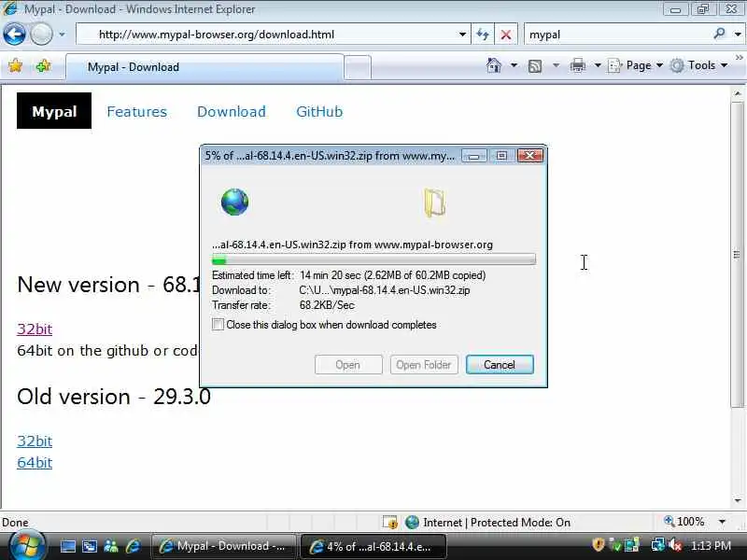Click the Windows Live Messenger quick launch icon
The width and height of the screenshot is (747, 560).
(111, 546)
